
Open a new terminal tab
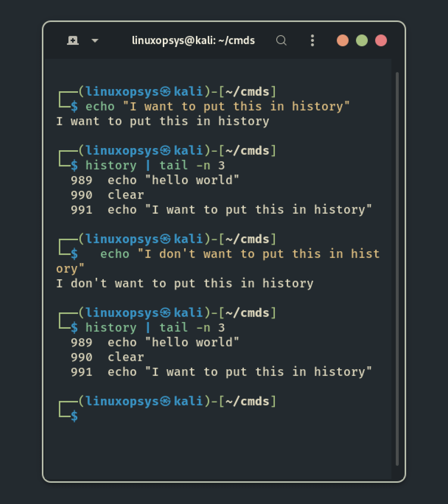pyautogui.click(x=73, y=40)
